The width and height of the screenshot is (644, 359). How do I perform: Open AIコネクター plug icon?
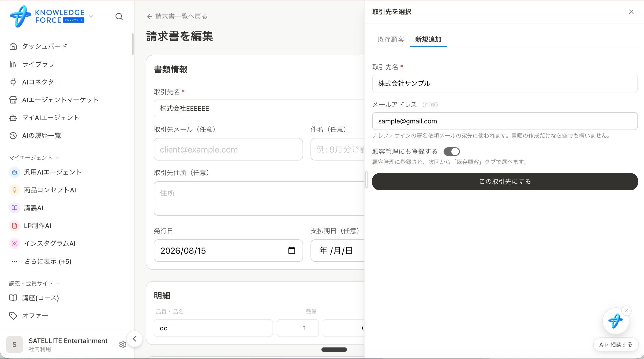pyautogui.click(x=13, y=82)
